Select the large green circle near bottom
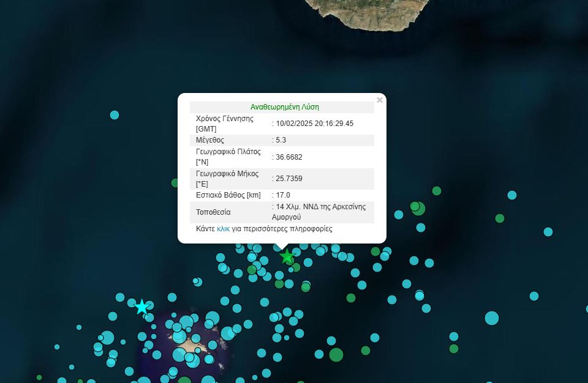This screenshot has width=588, height=383. [x=336, y=354]
